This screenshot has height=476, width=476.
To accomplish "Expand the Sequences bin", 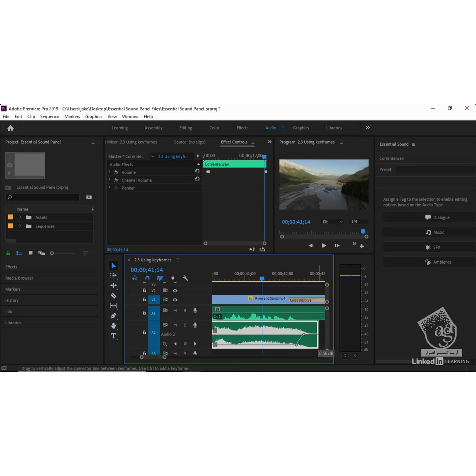I will point(20,226).
